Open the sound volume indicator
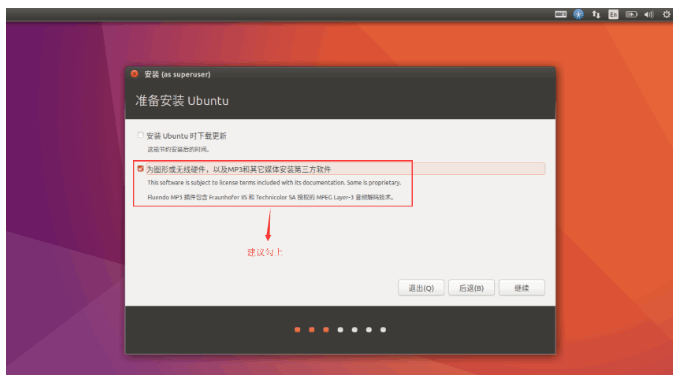Viewport: 677px width, 383px height. pyautogui.click(x=649, y=14)
